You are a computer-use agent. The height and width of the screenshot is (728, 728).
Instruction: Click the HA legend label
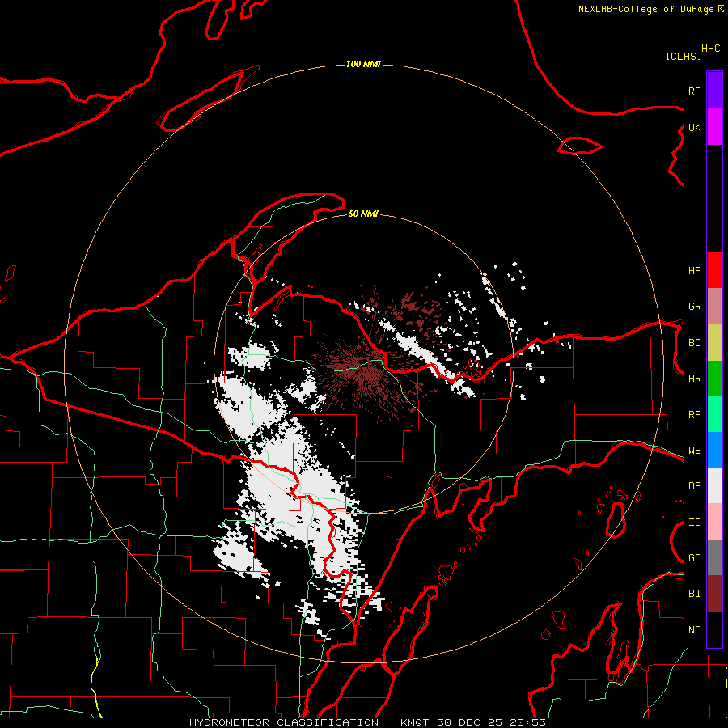694,270
